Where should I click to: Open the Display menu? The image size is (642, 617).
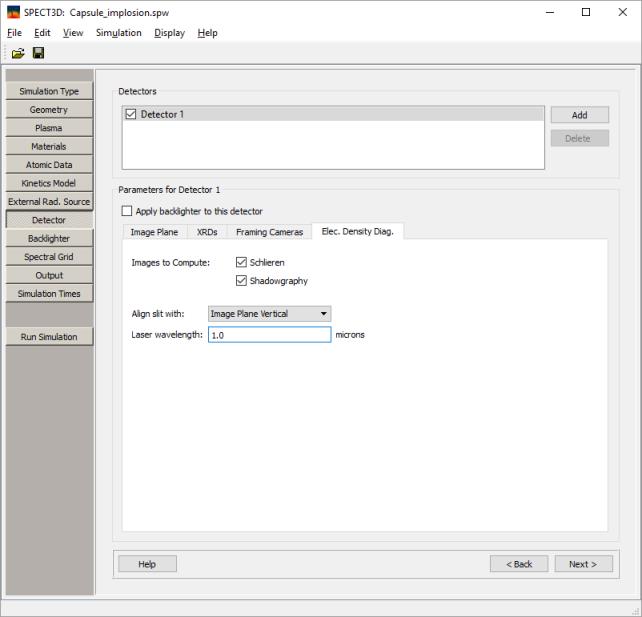[x=169, y=33]
